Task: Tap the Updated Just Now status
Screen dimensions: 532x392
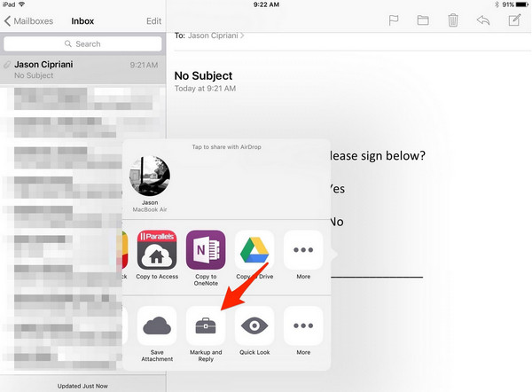Action: 82,386
